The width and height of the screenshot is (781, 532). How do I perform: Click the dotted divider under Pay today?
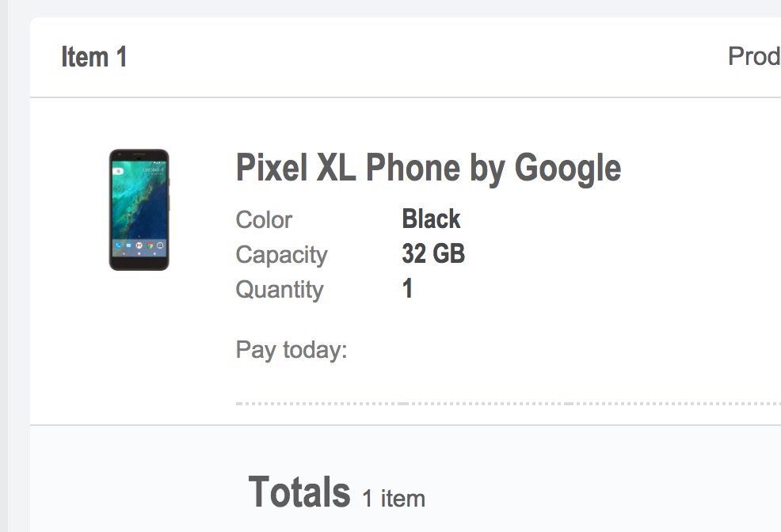[507, 404]
